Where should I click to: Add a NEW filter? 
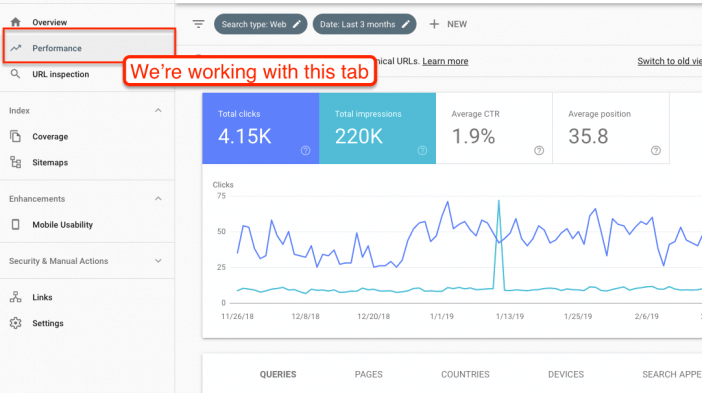coord(448,24)
